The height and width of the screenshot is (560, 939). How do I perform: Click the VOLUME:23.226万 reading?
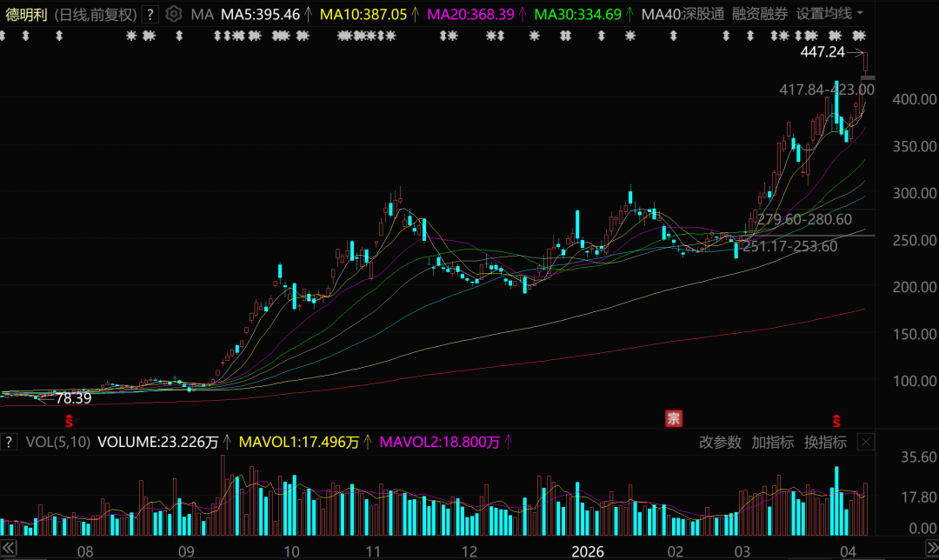coord(158,443)
